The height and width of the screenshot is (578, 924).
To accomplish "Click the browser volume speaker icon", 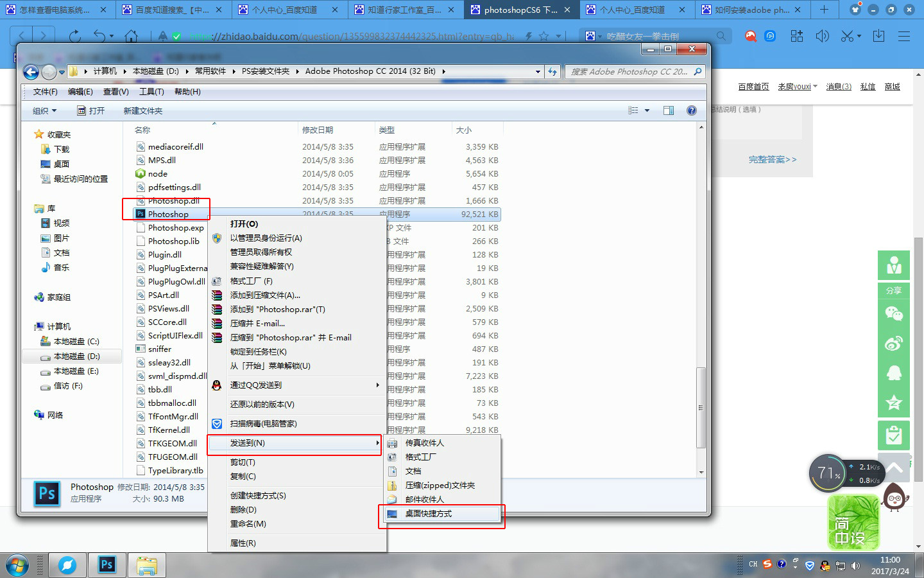I will pyautogui.click(x=822, y=36).
